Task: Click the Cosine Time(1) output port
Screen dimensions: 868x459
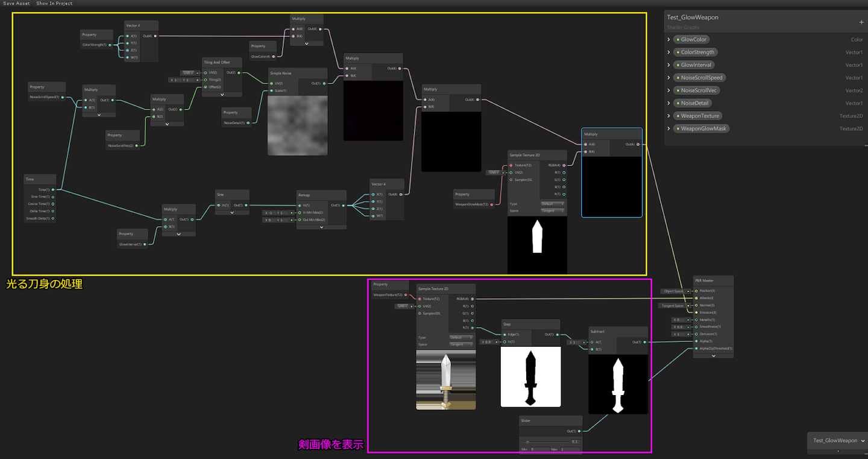Action: click(52, 204)
